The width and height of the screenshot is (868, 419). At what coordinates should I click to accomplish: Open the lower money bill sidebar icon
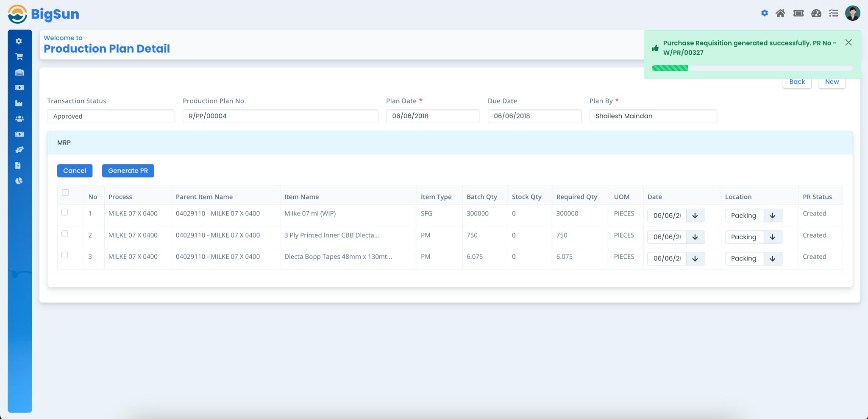[19, 134]
